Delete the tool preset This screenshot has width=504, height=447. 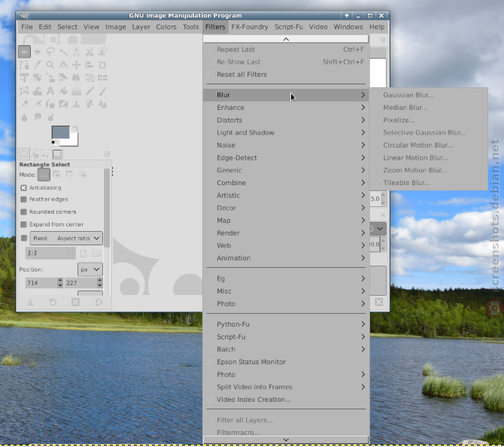[x=75, y=303]
